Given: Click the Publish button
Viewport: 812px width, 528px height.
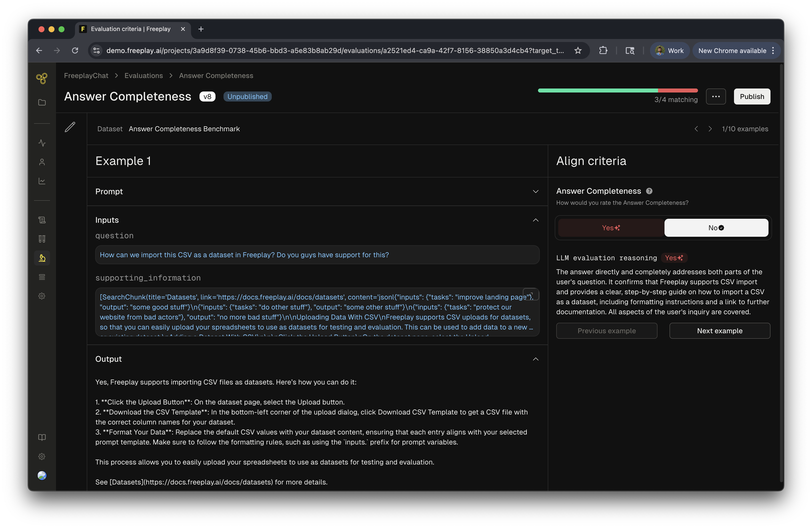Looking at the screenshot, I should 751,96.
